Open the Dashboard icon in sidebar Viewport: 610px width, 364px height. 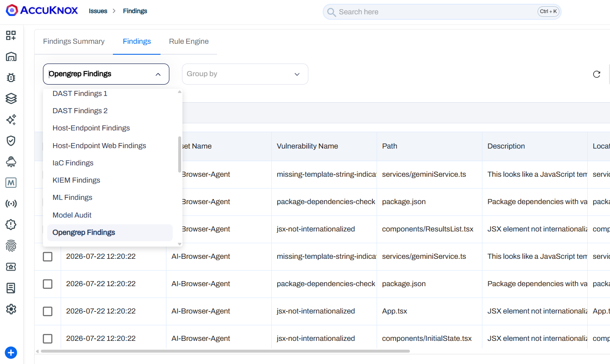point(11,35)
